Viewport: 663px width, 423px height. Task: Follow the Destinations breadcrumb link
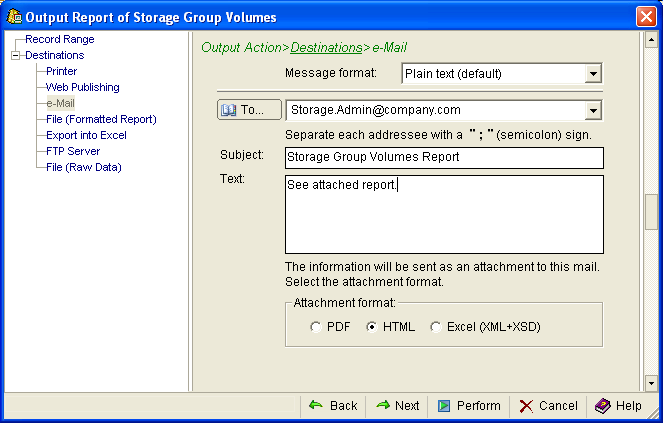pos(326,47)
